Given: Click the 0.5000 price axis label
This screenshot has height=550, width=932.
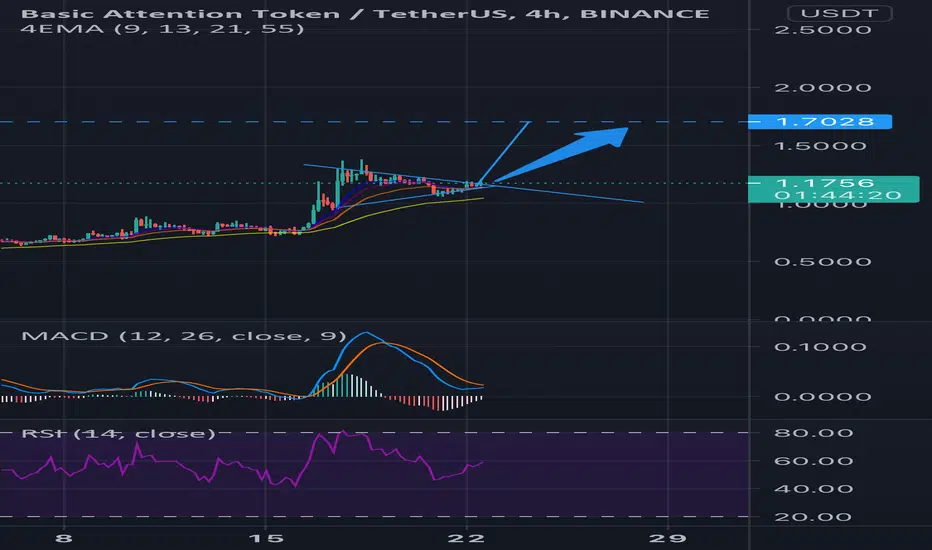Looking at the screenshot, I should (823, 262).
